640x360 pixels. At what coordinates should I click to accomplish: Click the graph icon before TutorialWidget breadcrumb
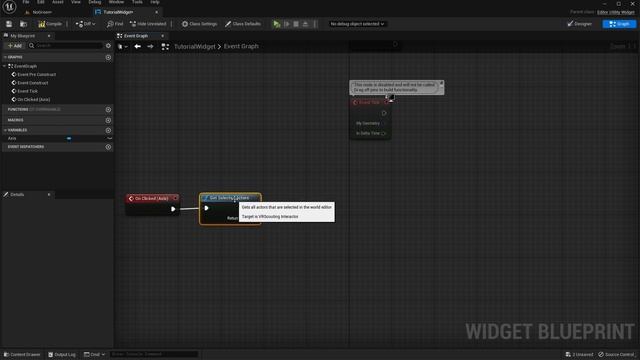[165, 47]
